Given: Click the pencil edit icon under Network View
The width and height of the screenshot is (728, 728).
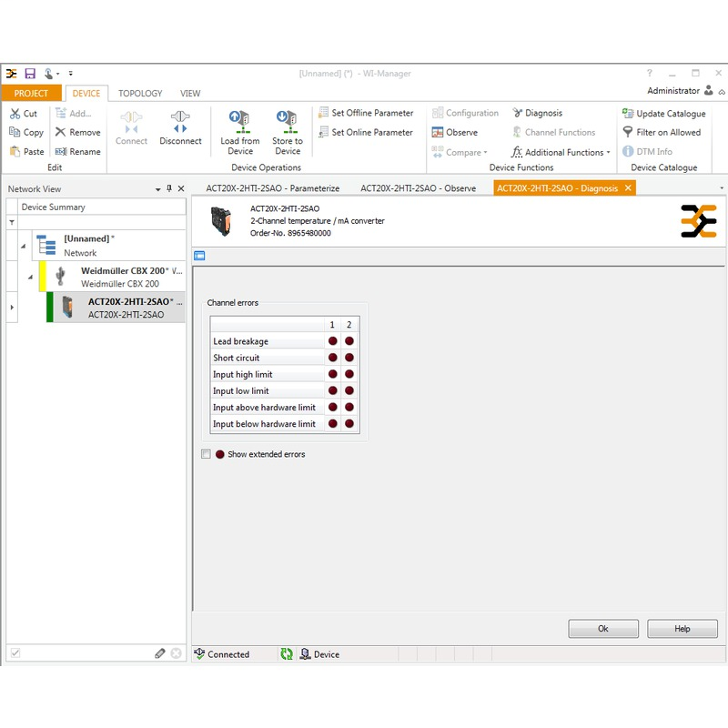Looking at the screenshot, I should (160, 653).
